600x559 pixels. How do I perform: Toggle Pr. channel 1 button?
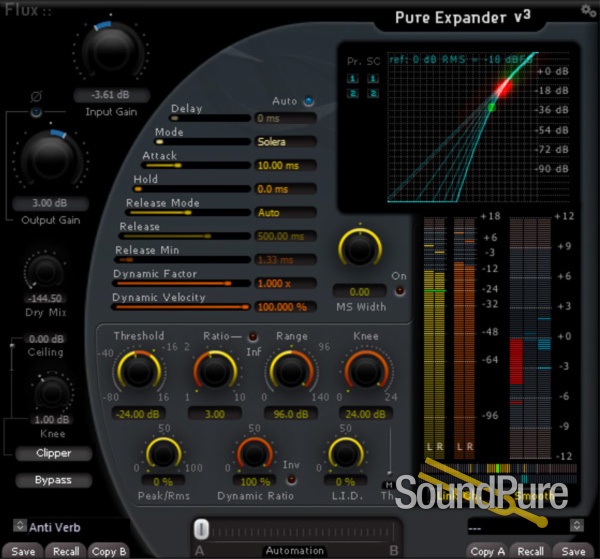click(352, 78)
